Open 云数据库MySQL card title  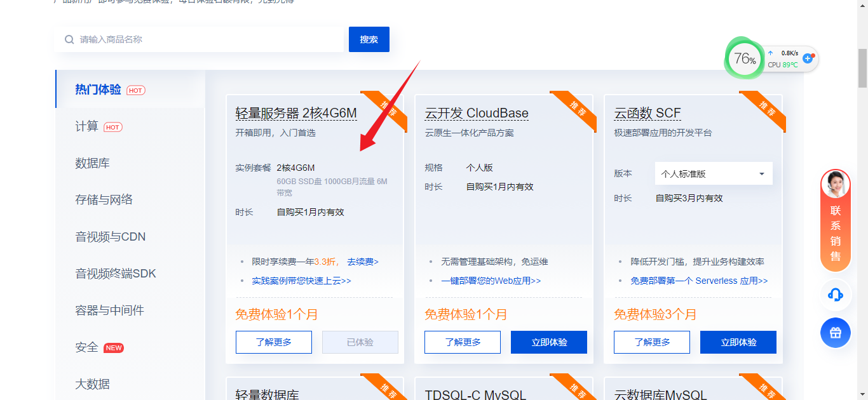[x=660, y=395]
